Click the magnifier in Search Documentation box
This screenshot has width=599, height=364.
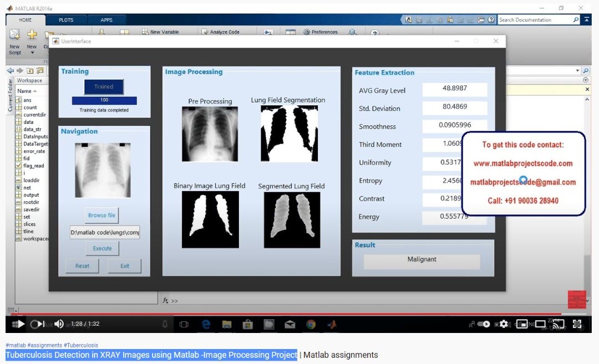576,19
